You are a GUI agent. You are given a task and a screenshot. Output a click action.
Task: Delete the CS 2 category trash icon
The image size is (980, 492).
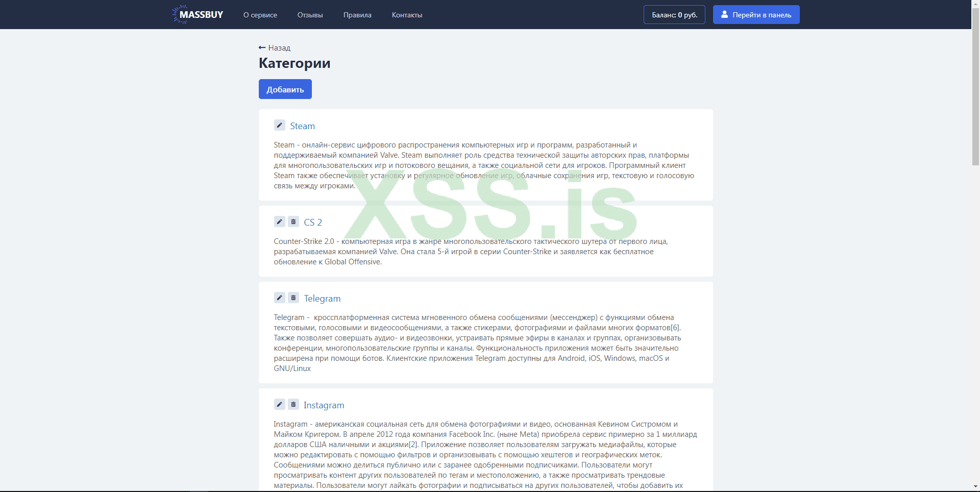tap(293, 222)
